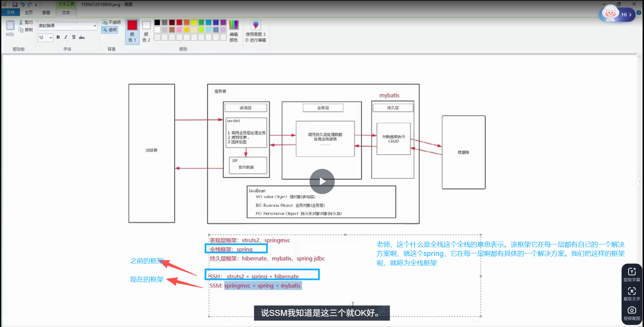Toggle bold text formatting
This screenshot has height=327, width=644.
click(58, 37)
